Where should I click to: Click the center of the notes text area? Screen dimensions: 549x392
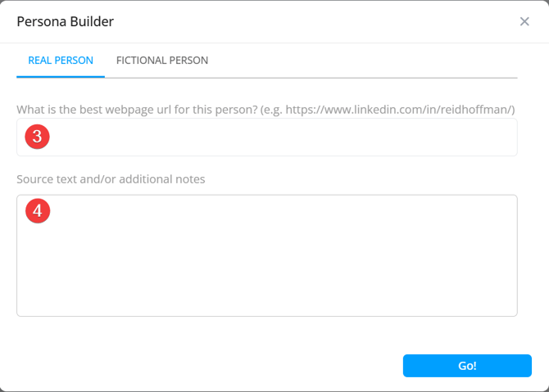click(x=267, y=255)
